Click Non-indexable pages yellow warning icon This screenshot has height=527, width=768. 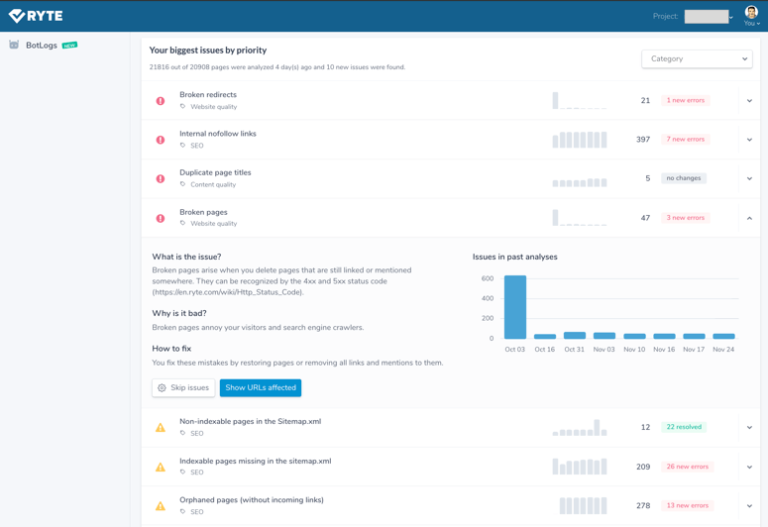160,428
